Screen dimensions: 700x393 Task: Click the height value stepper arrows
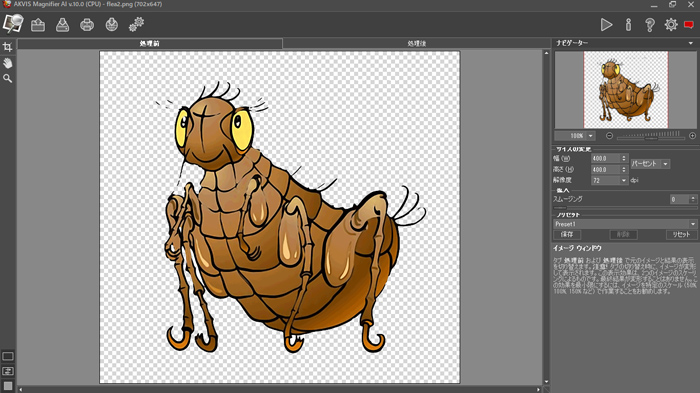click(x=624, y=170)
